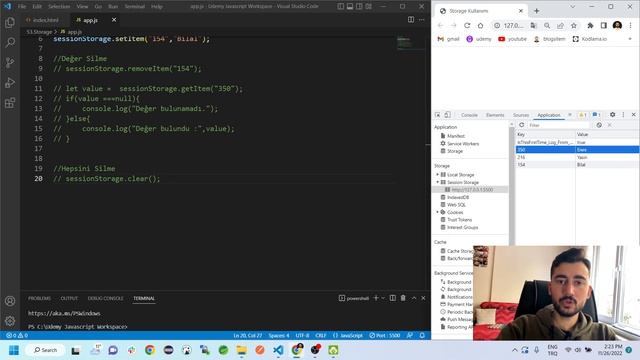The width and height of the screenshot is (640, 360).
Task: Open the Explorer view in VS Code
Action: tap(10, 22)
